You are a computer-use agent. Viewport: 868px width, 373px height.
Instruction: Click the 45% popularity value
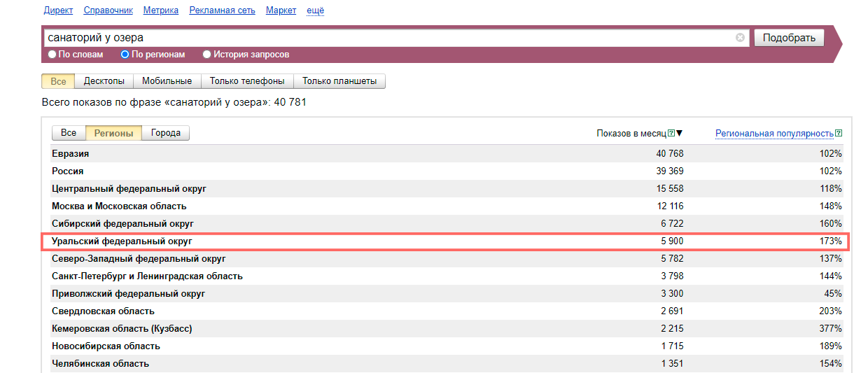point(834,293)
